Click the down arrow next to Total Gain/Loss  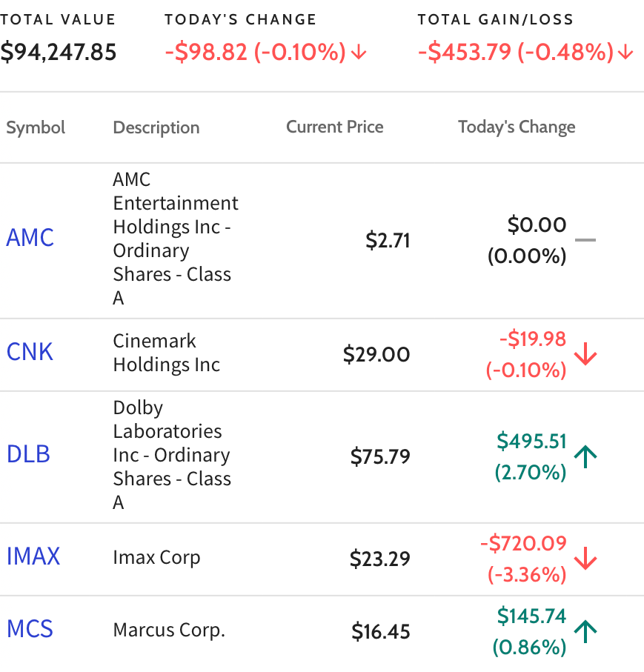coord(625,53)
